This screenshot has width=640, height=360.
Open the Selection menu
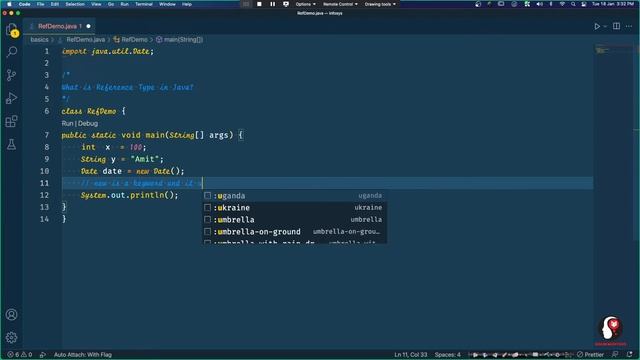[75, 4]
